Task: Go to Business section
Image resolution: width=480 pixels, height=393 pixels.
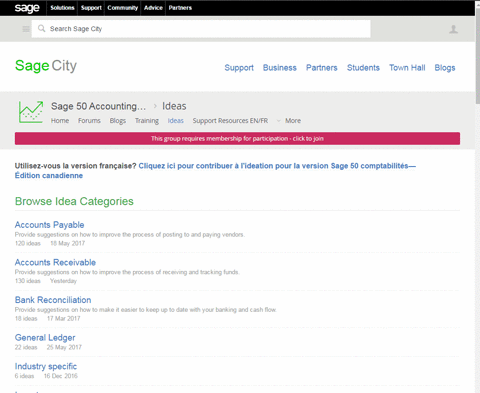Action: (x=280, y=68)
